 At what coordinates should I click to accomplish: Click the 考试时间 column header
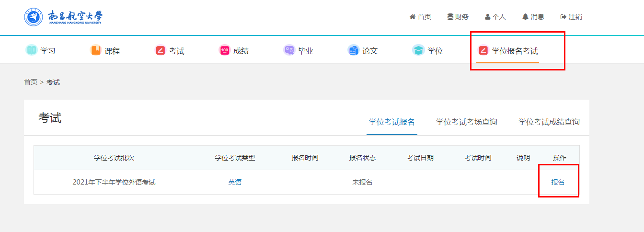tap(478, 158)
